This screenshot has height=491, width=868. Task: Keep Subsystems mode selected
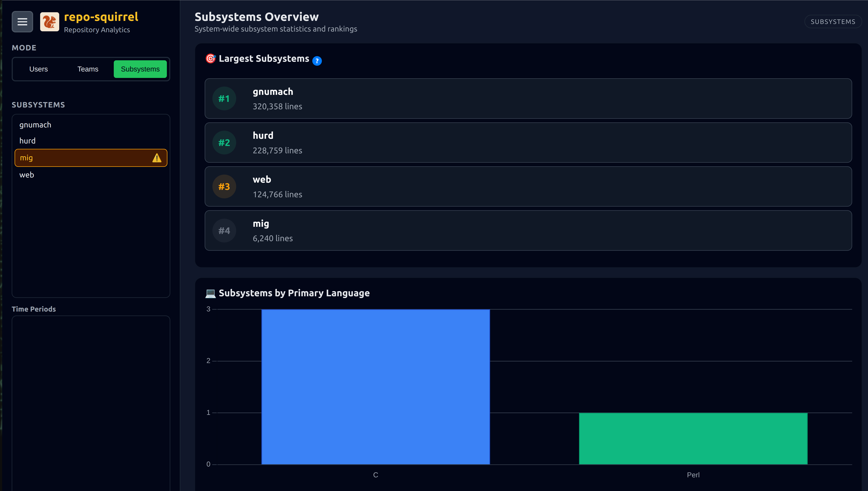(140, 69)
